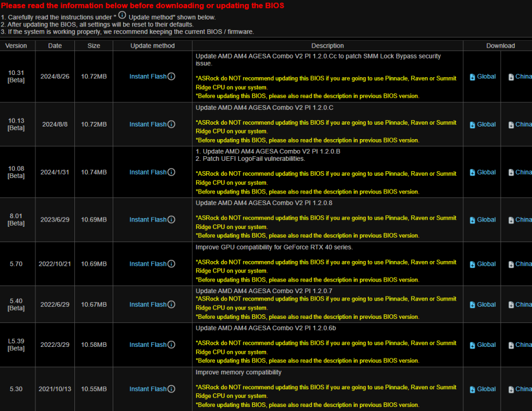Open Instant Flash link for version 10.08
The width and height of the screenshot is (532, 411).
coord(148,172)
